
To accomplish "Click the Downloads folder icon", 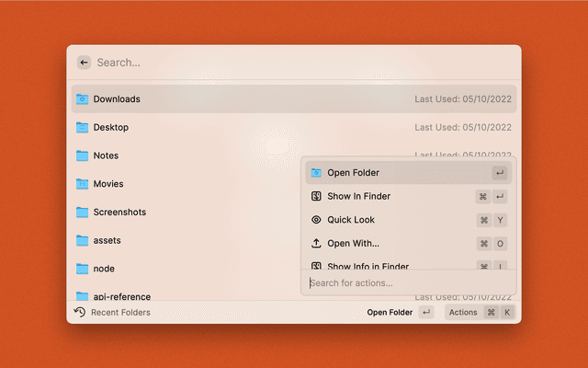I will coord(82,98).
